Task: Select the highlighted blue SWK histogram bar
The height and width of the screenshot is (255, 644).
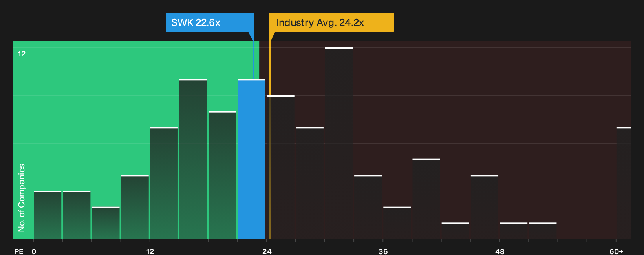Action: (251, 159)
